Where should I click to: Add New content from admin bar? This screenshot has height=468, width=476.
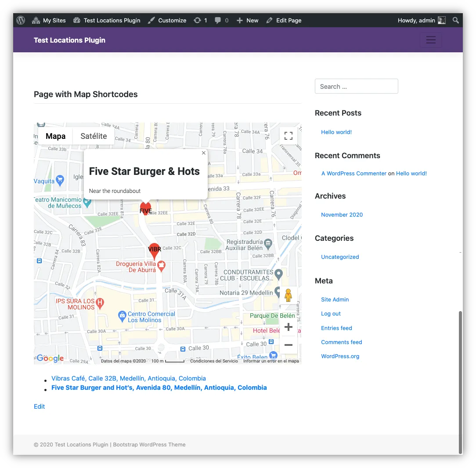[x=247, y=20]
